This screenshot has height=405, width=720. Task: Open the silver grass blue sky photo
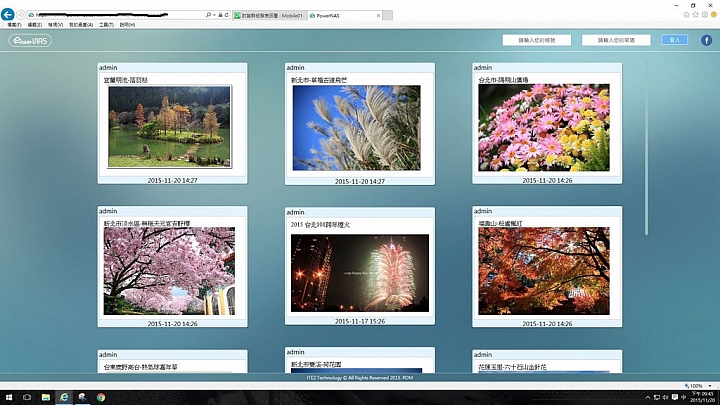tap(356, 128)
